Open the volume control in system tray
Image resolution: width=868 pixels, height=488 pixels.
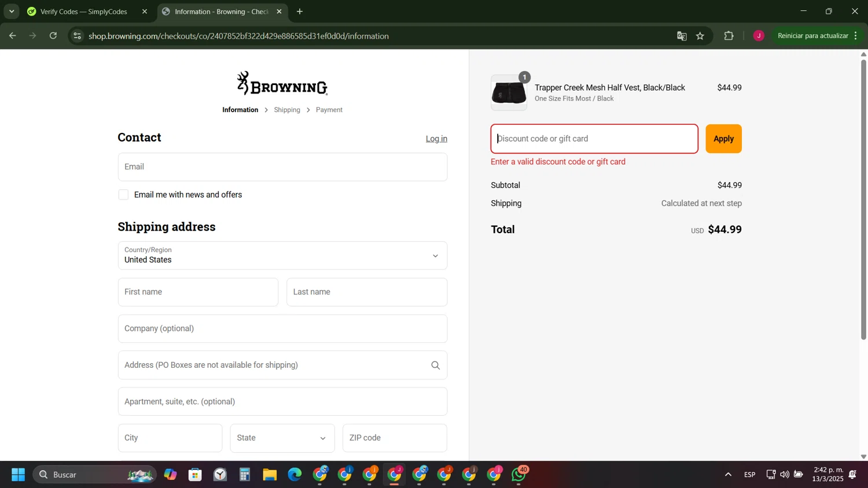pos(785,475)
